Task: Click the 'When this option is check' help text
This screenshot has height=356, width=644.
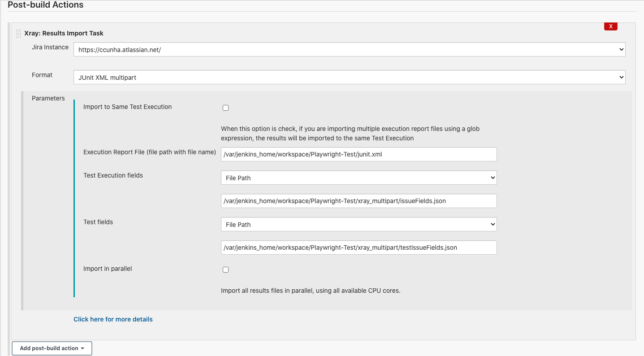Action: [x=350, y=134]
